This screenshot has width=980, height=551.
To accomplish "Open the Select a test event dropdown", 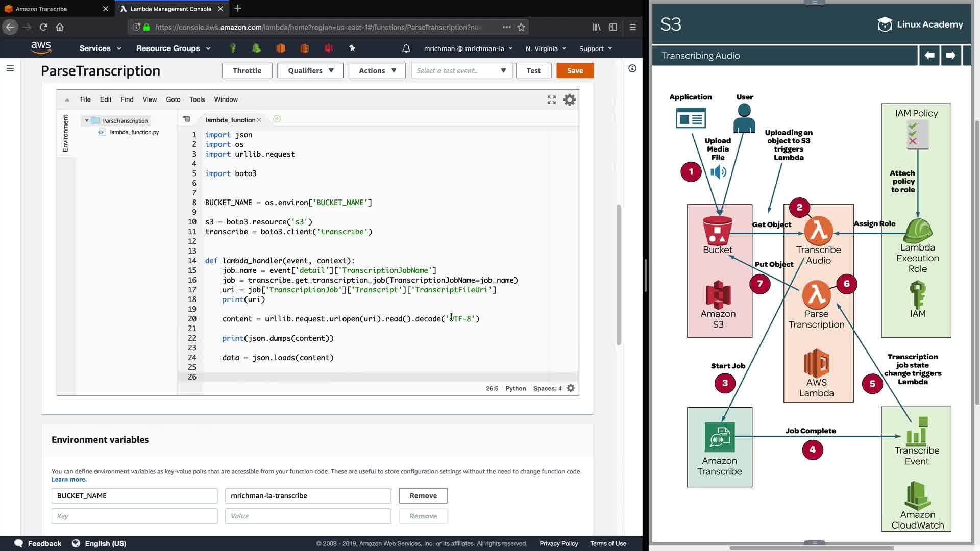I will (x=461, y=71).
